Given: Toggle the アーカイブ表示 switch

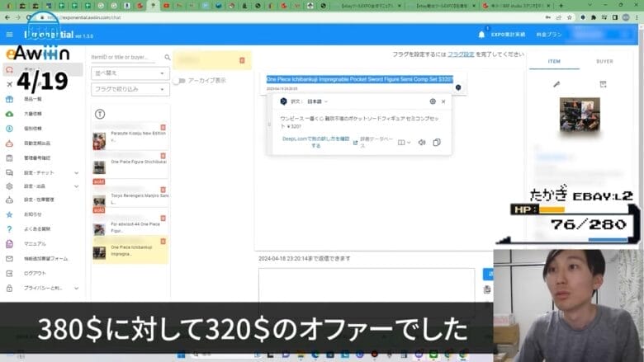Looking at the screenshot, I should pyautogui.click(x=179, y=81).
